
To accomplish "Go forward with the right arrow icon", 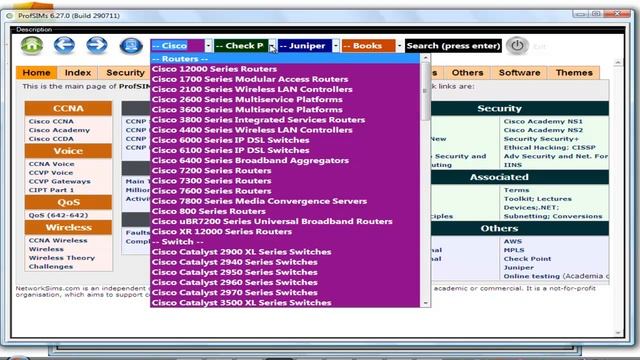I will (97, 45).
